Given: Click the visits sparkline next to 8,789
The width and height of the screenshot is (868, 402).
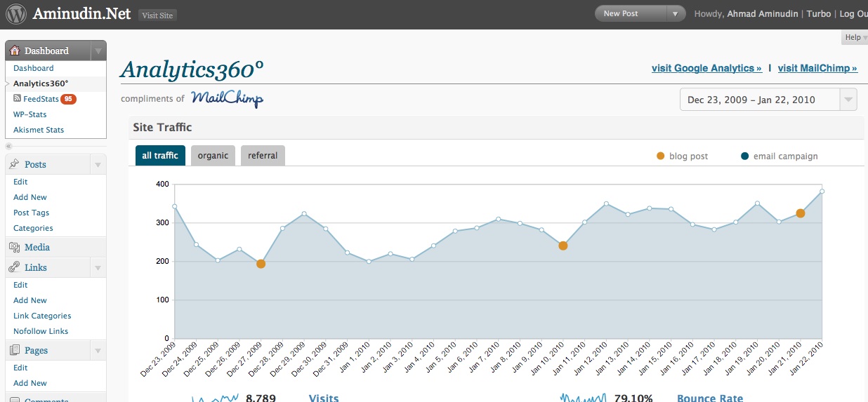Looking at the screenshot, I should click(x=216, y=398).
